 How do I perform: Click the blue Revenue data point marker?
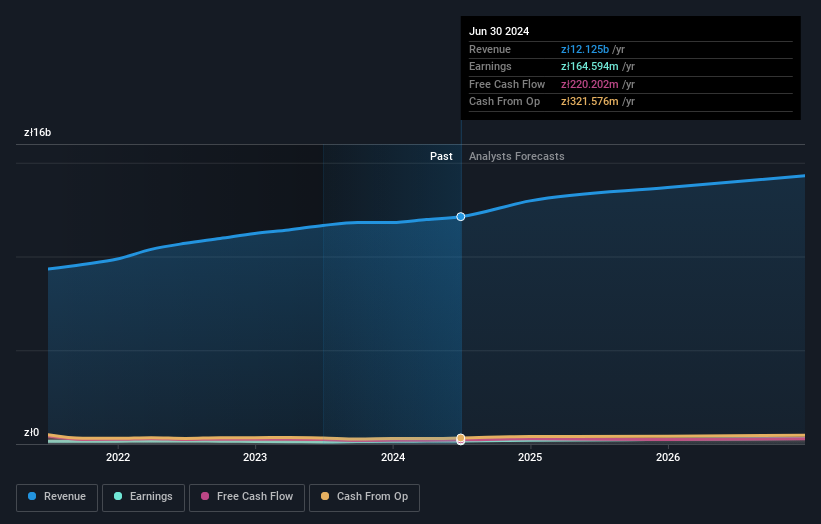(461, 217)
